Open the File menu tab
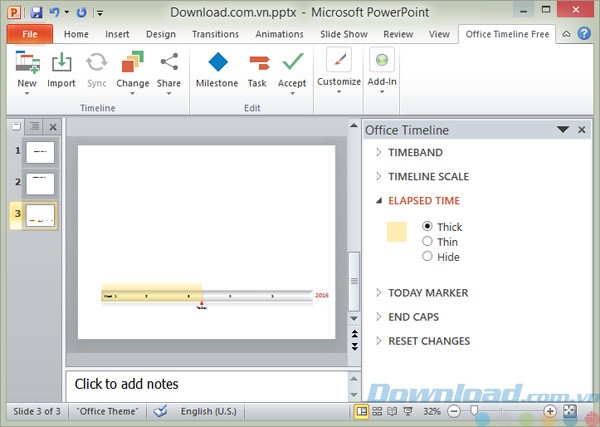 tap(29, 34)
